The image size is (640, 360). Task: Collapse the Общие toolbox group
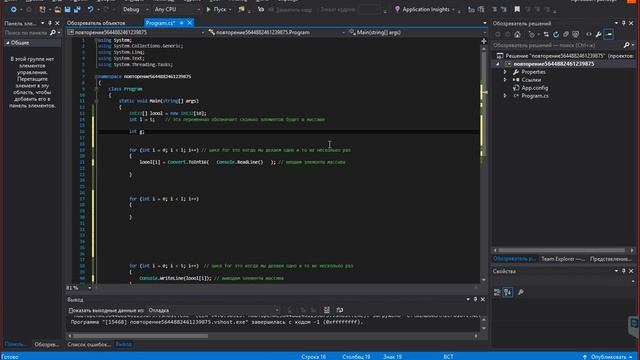pyautogui.click(x=8, y=43)
